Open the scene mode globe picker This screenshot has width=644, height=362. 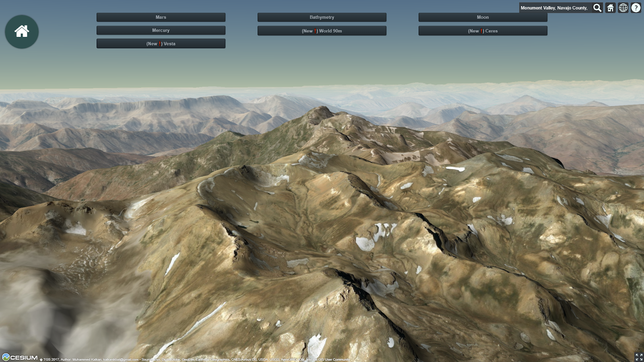pyautogui.click(x=623, y=8)
